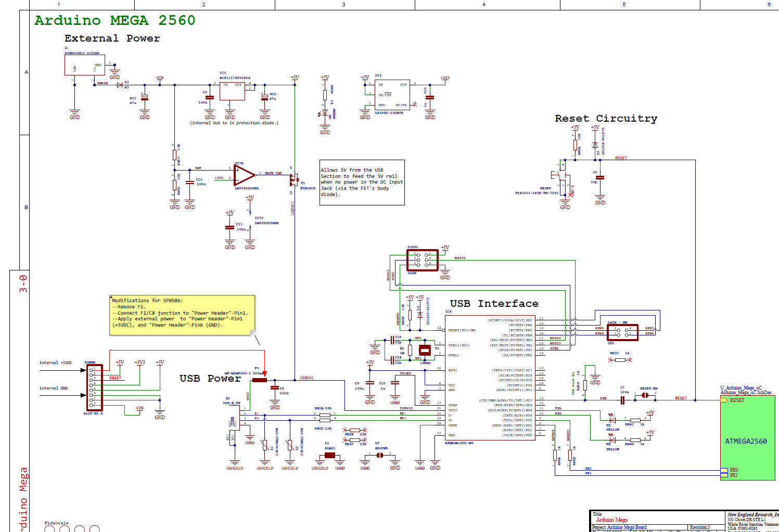Screen dimensions: 779x532
Task: Select the "DTR" net label
Action: 603,398
